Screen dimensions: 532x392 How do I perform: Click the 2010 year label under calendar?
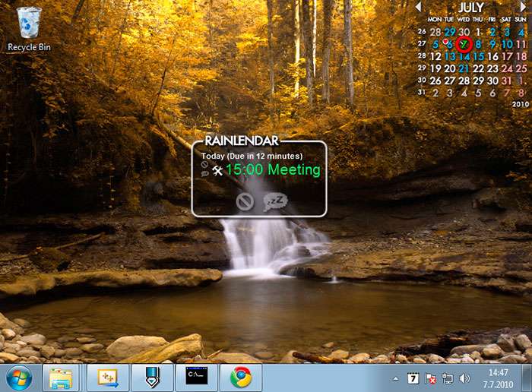coord(520,103)
